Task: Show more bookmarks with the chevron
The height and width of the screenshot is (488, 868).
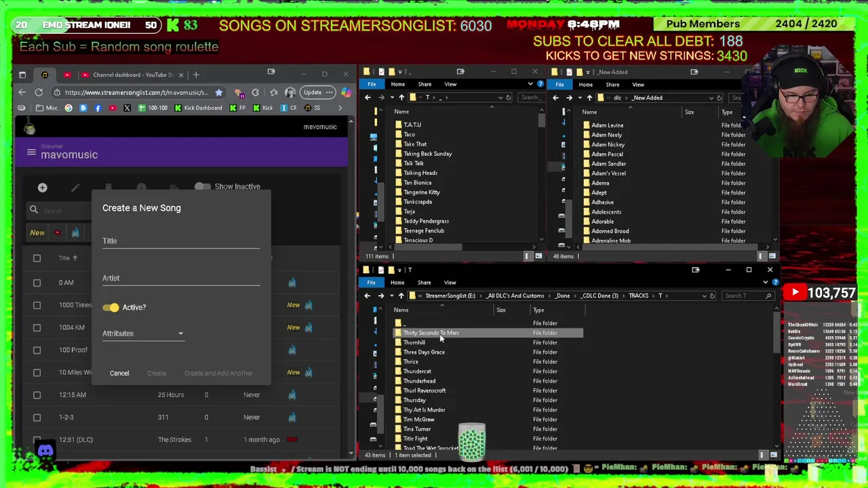Action: 340,108
